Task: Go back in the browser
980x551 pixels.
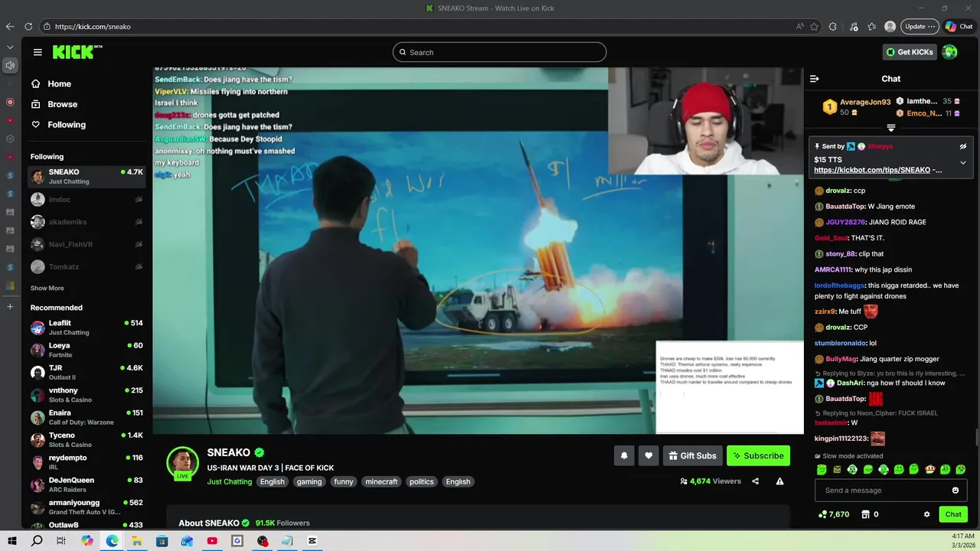Action: tap(10, 26)
